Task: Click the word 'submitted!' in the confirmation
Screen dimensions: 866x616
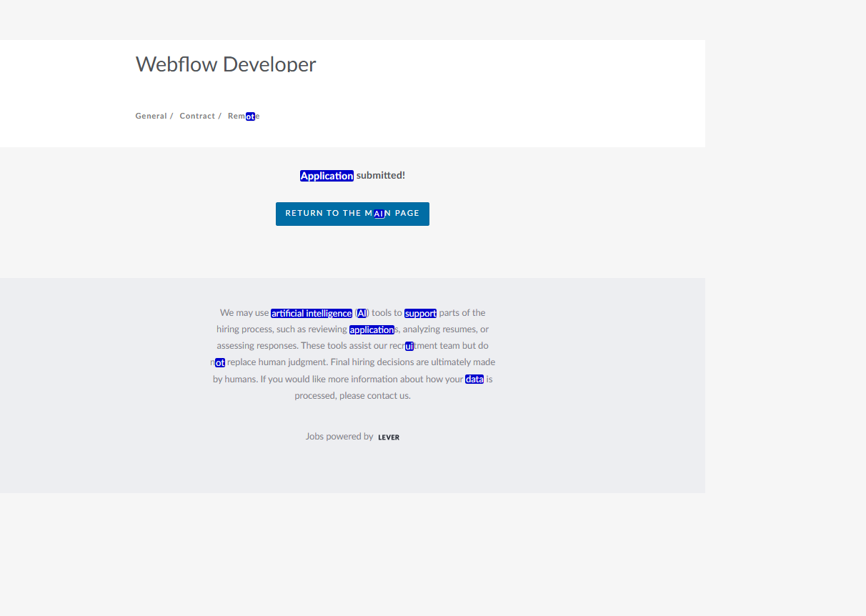Action: pyautogui.click(x=381, y=176)
